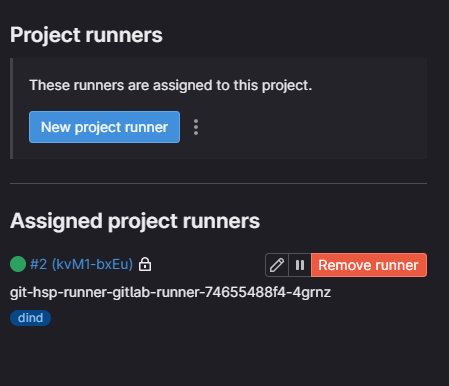Open the vertical ellipsis runner options menu
The height and width of the screenshot is (386, 449).
[196, 127]
